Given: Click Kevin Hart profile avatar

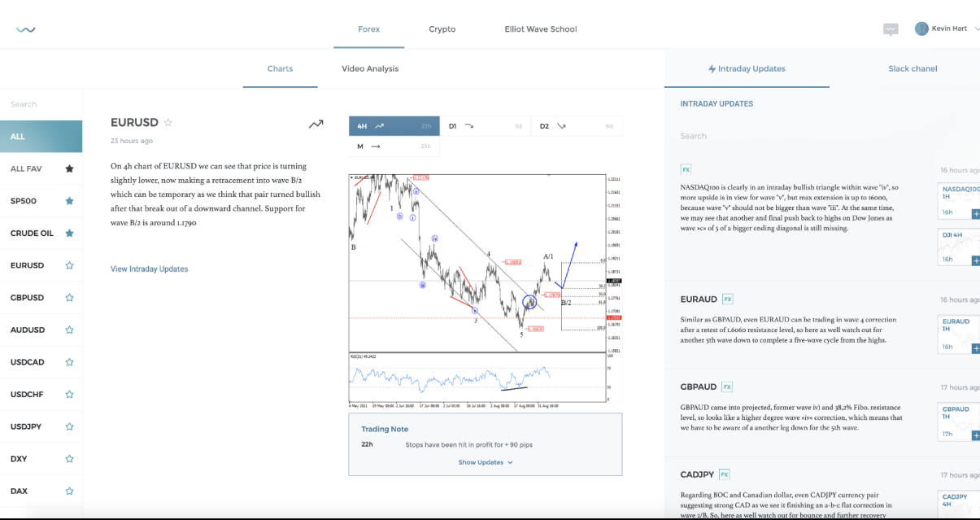Looking at the screenshot, I should coord(921,28).
